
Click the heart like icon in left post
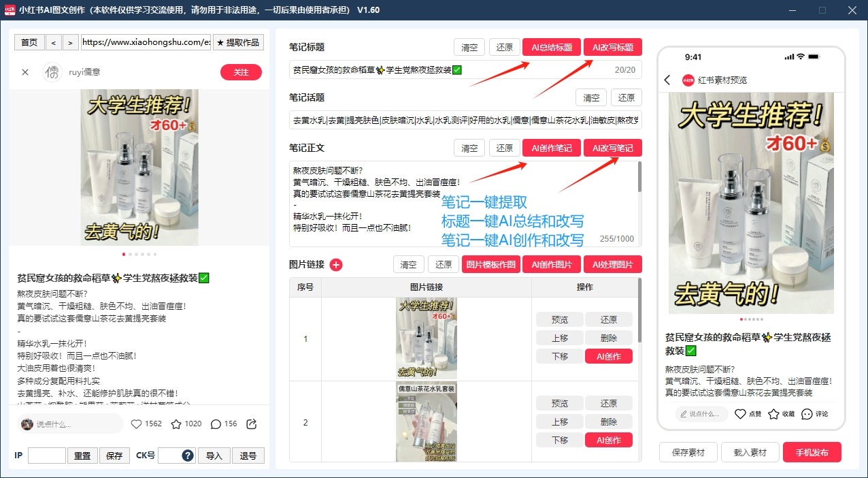136,424
